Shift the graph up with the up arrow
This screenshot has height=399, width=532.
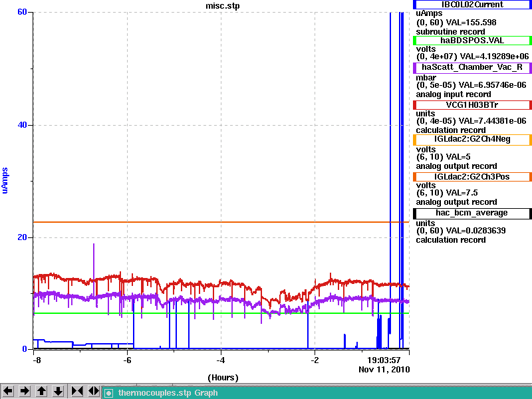click(x=41, y=391)
